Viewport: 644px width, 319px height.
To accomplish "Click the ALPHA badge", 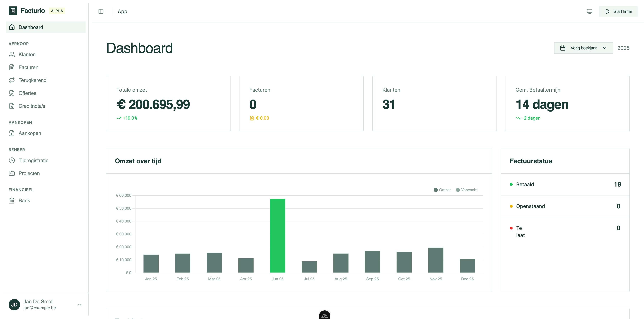I will point(57,11).
